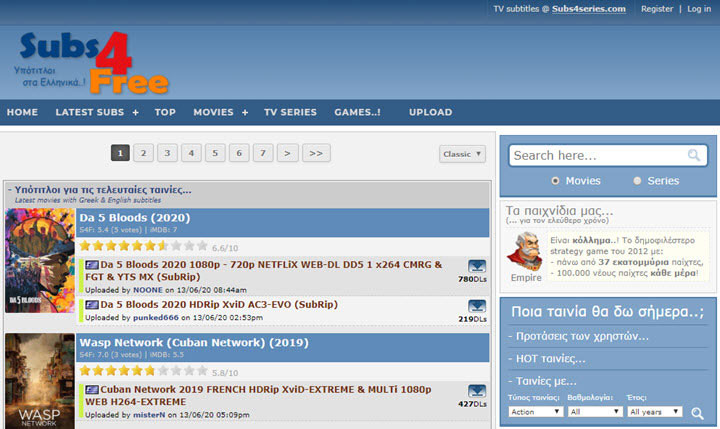This screenshot has width=720, height=429.
Task: Click the '219DLs' download count
Action: (x=472, y=319)
